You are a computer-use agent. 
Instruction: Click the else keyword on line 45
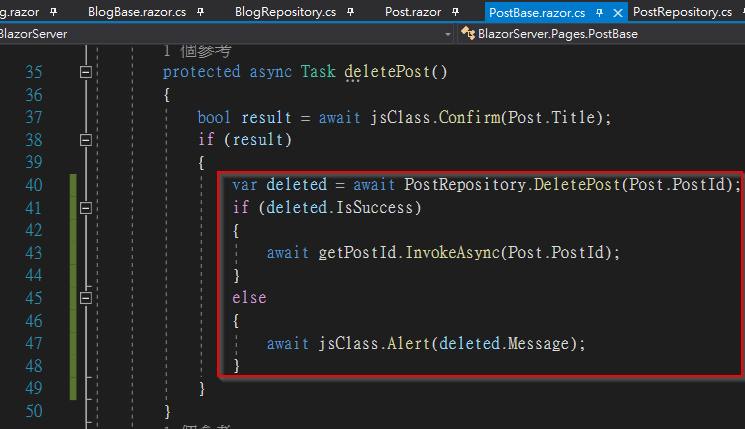point(249,297)
